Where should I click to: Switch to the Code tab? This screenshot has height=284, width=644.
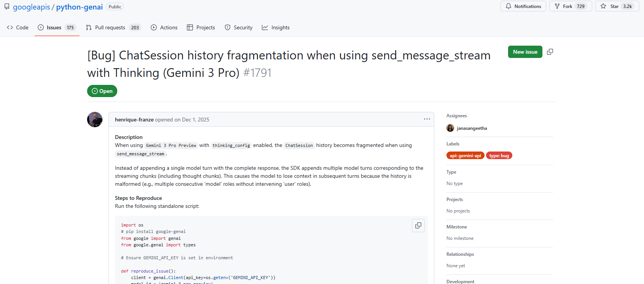(18, 27)
